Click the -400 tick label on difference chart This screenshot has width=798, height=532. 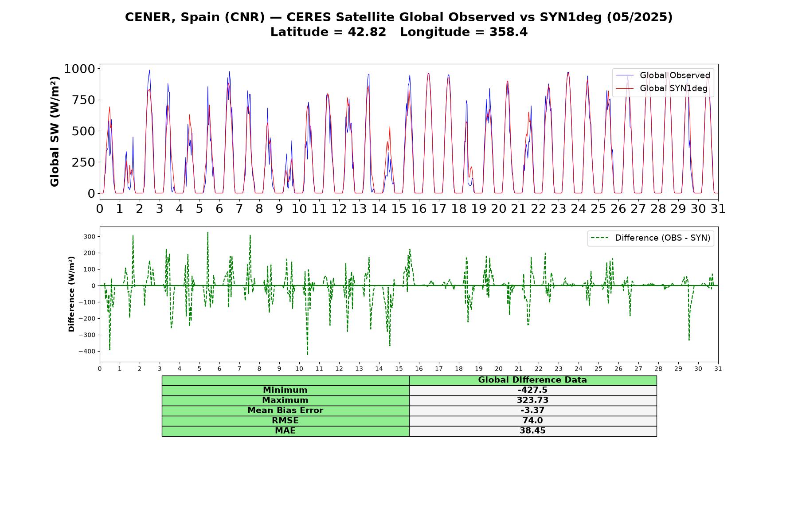tap(87, 352)
